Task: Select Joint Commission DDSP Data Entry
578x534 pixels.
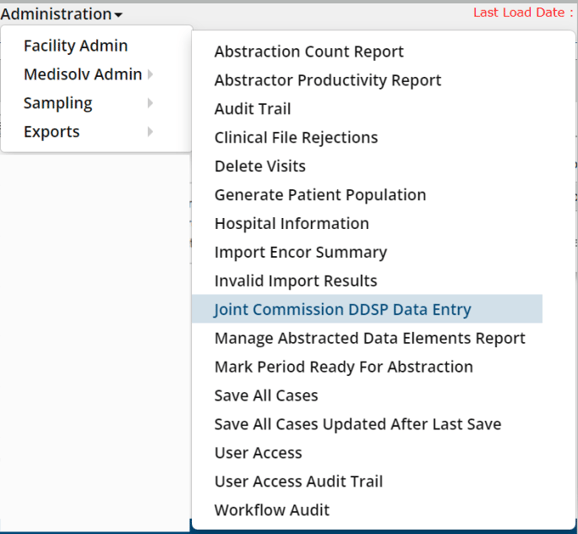Action: pos(367,309)
